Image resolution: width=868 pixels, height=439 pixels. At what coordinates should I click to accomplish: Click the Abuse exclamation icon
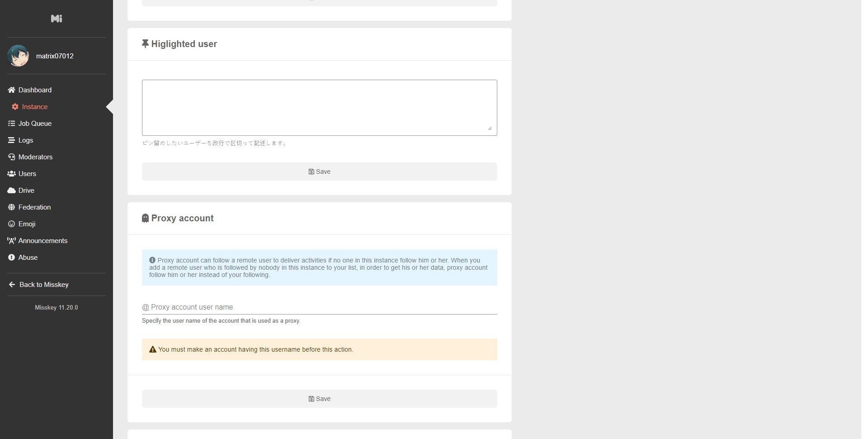(12, 258)
